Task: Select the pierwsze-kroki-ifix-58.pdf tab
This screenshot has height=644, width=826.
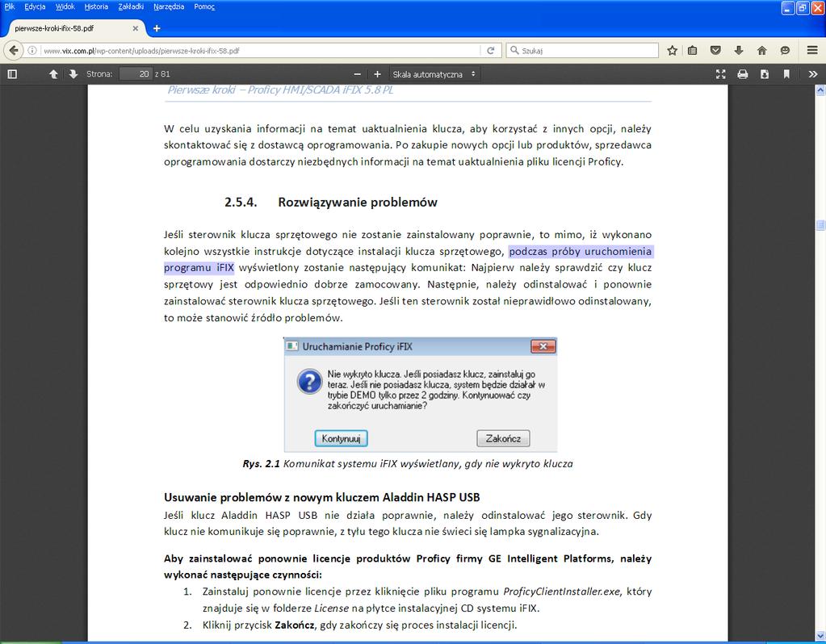Action: pos(73,28)
